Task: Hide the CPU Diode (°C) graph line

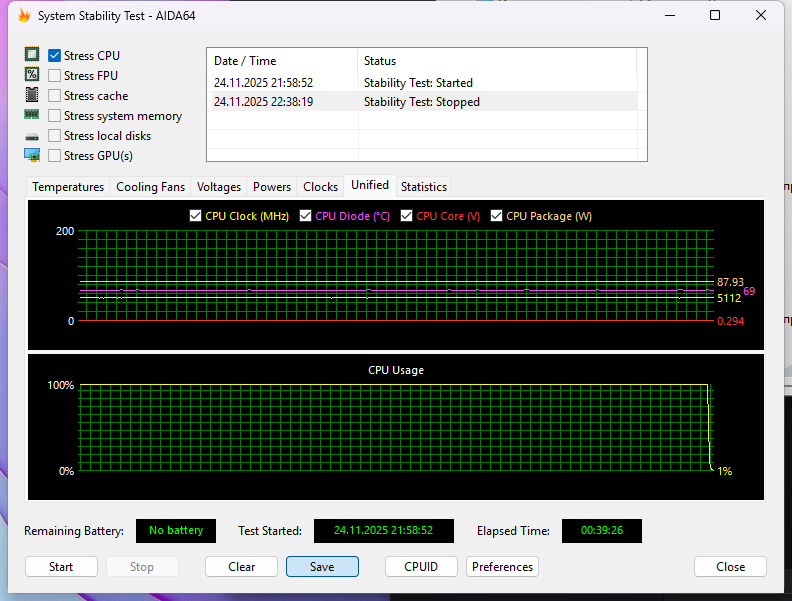Action: tap(306, 216)
